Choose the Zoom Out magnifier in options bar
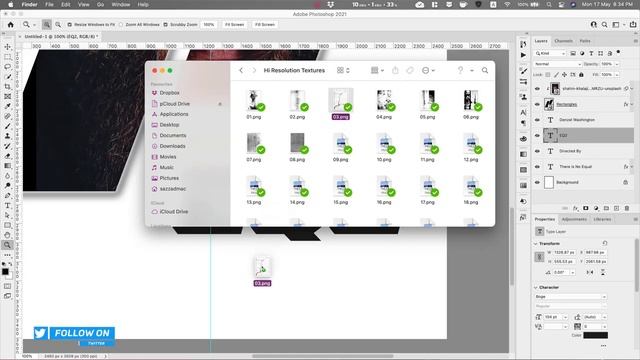Image resolution: width=640 pixels, height=360 pixels. point(58,24)
